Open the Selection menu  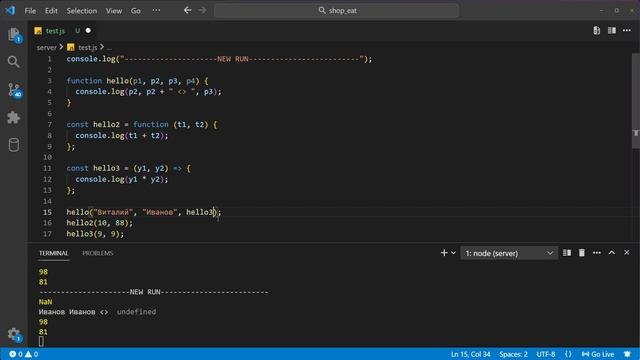coord(82,11)
